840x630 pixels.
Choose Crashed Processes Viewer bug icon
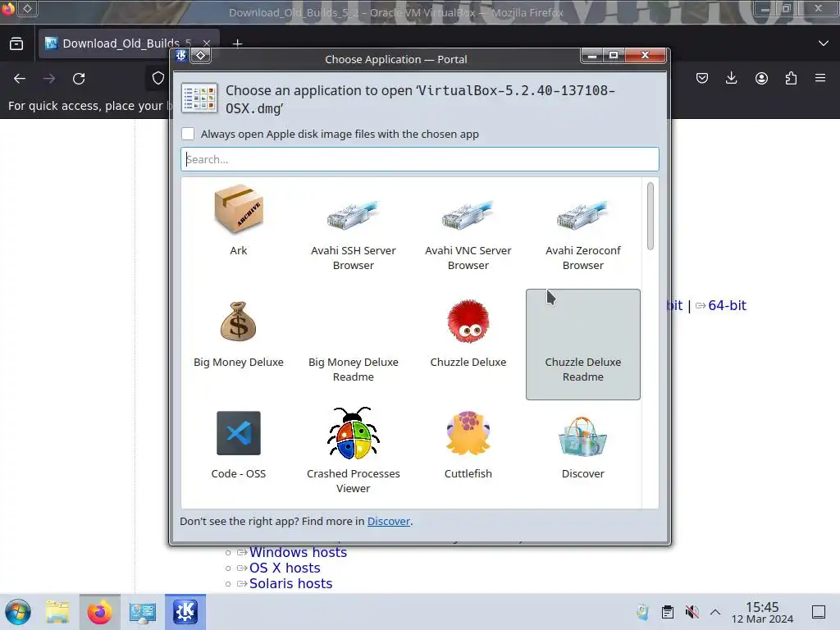353,433
